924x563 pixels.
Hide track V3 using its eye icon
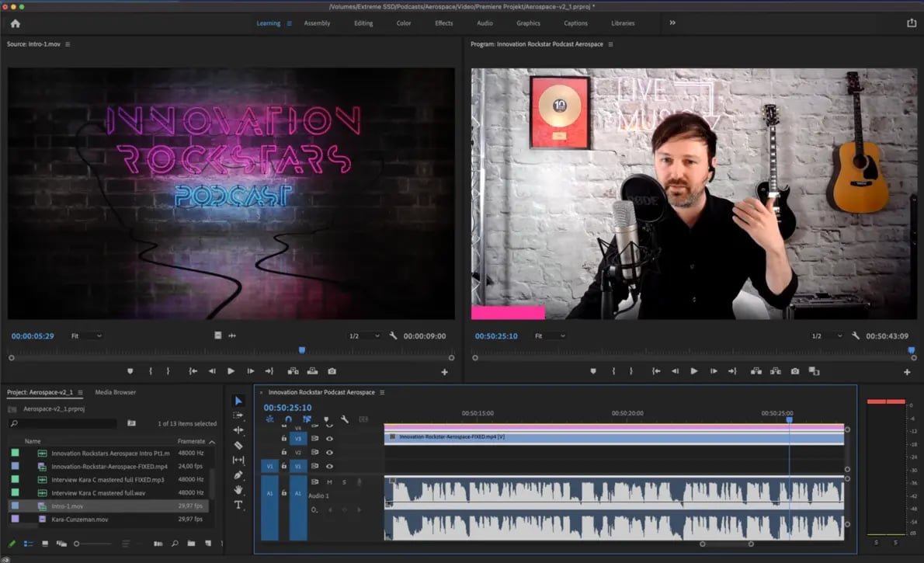[329, 439]
